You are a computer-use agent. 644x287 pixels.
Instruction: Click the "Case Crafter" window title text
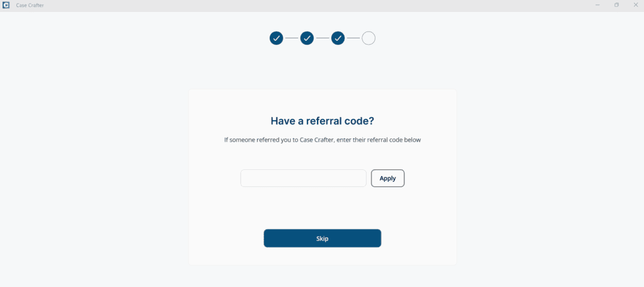[30, 5]
